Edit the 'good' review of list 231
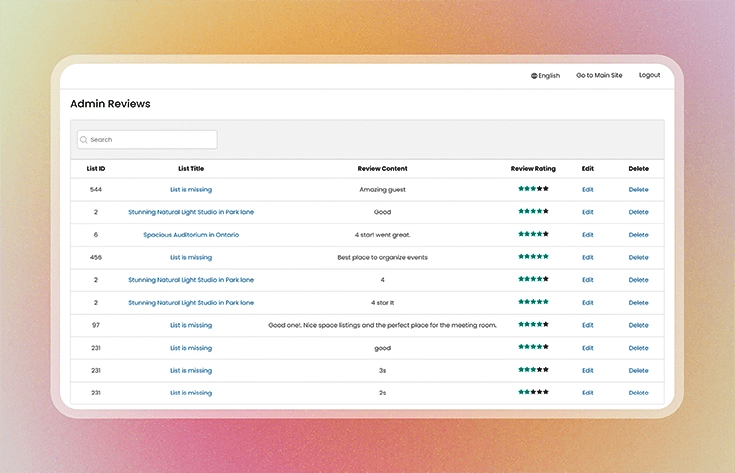Image resolution: width=735 pixels, height=473 pixels. coord(587,348)
